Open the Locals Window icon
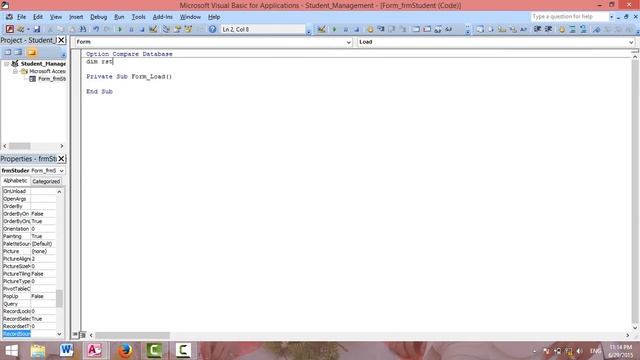This screenshot has width=640, height=360. (x=416, y=29)
